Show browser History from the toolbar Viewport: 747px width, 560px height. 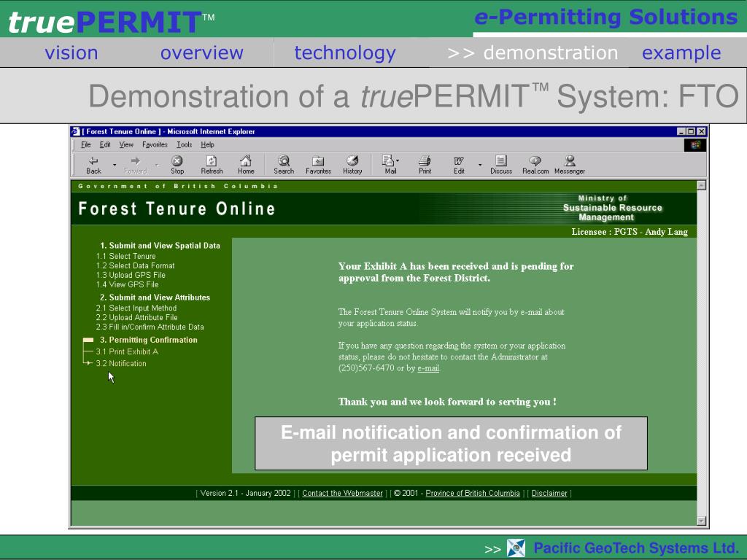pos(352,165)
